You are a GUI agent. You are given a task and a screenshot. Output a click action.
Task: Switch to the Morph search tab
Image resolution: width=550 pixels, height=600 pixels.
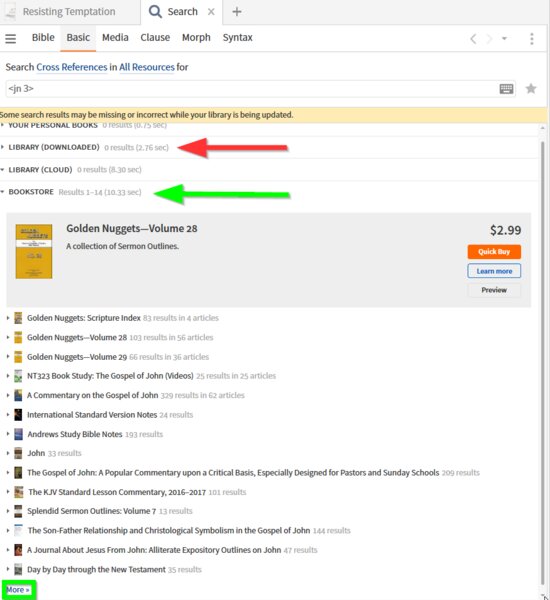click(196, 38)
